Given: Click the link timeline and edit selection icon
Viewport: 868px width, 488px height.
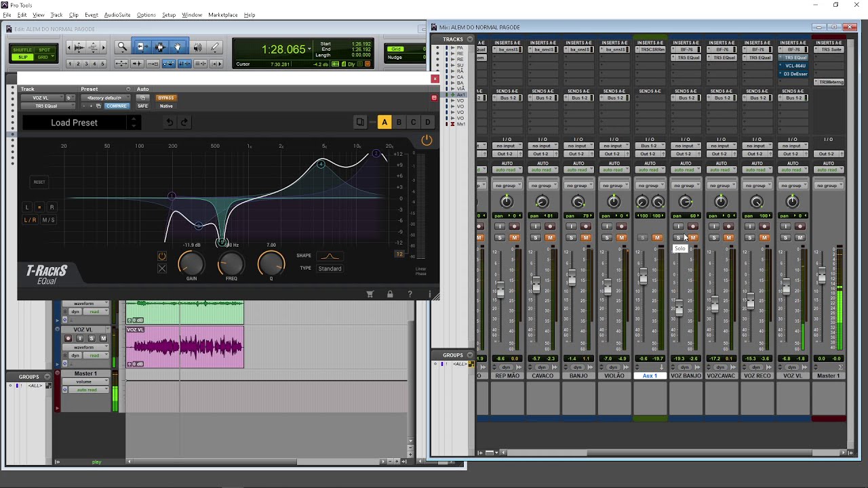Looking at the screenshot, I should pyautogui.click(x=184, y=64).
